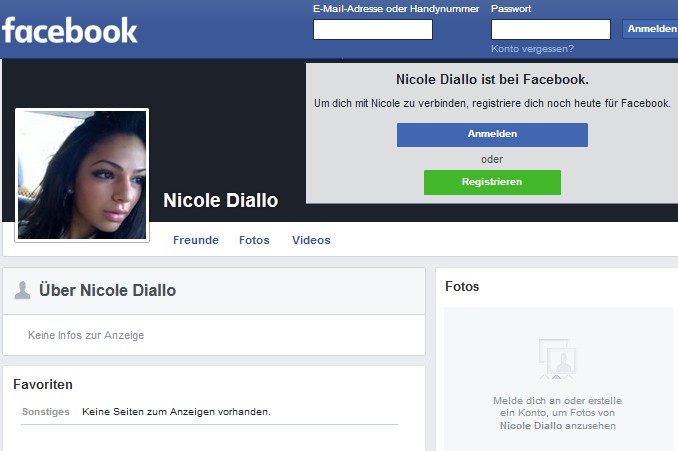678x451 pixels.
Task: Click the Favoriten heading
Action: point(43,384)
